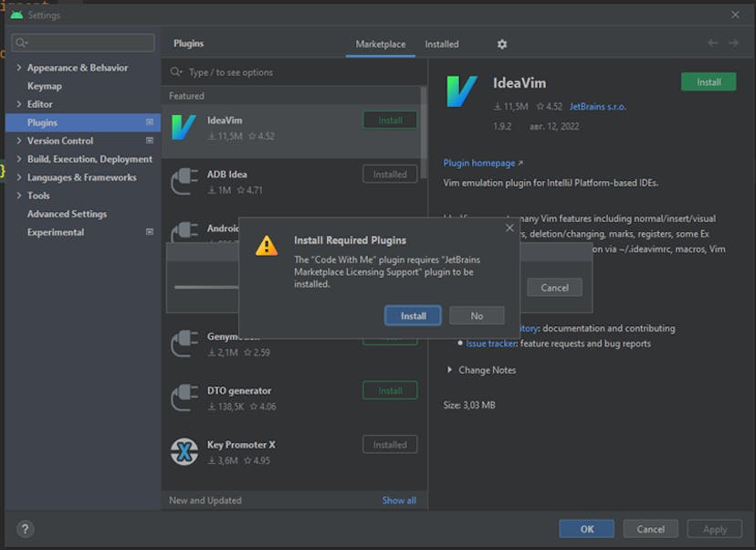Select Keymap in settings tree

45,86
